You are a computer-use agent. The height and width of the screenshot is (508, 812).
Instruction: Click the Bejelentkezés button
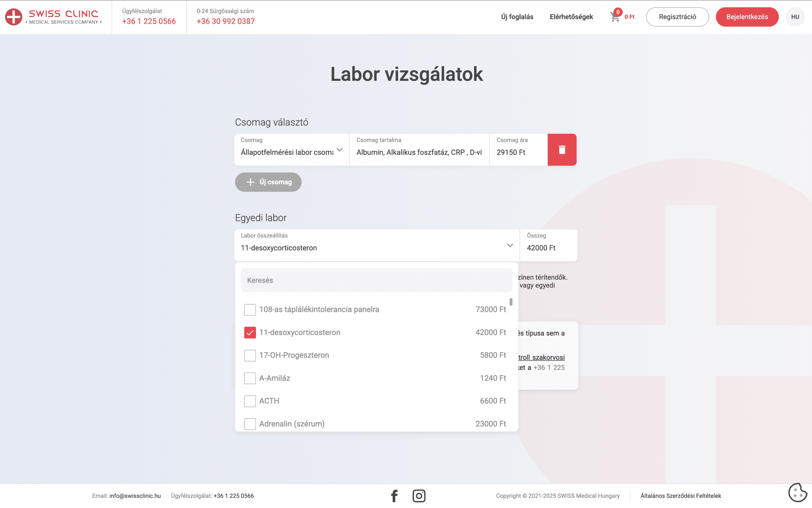tap(747, 17)
